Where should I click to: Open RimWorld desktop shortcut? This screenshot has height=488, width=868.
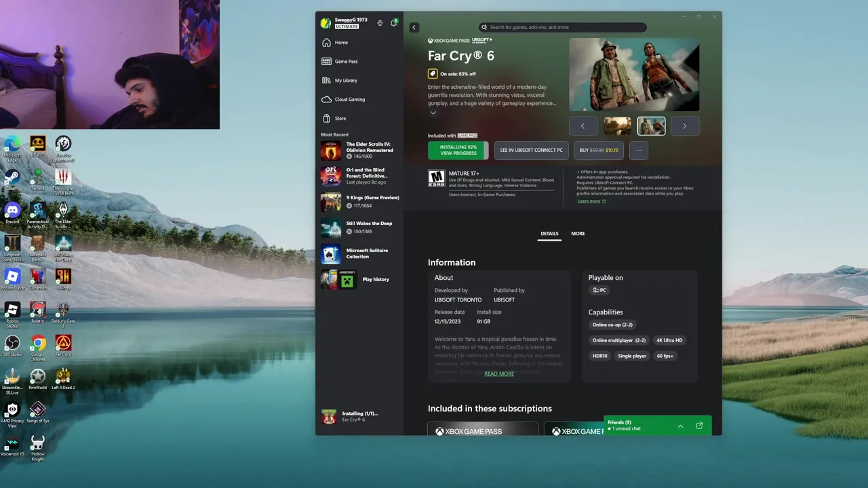[38, 380]
